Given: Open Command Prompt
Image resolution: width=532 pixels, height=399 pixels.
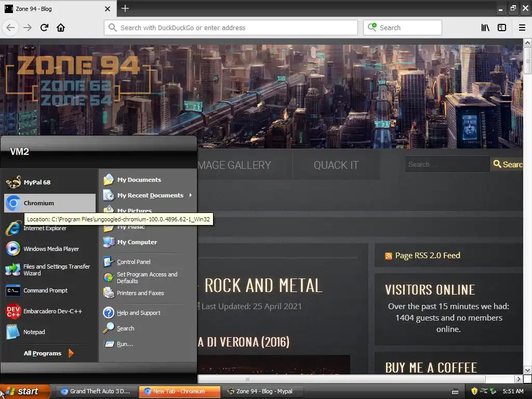Looking at the screenshot, I should [x=50, y=290].
